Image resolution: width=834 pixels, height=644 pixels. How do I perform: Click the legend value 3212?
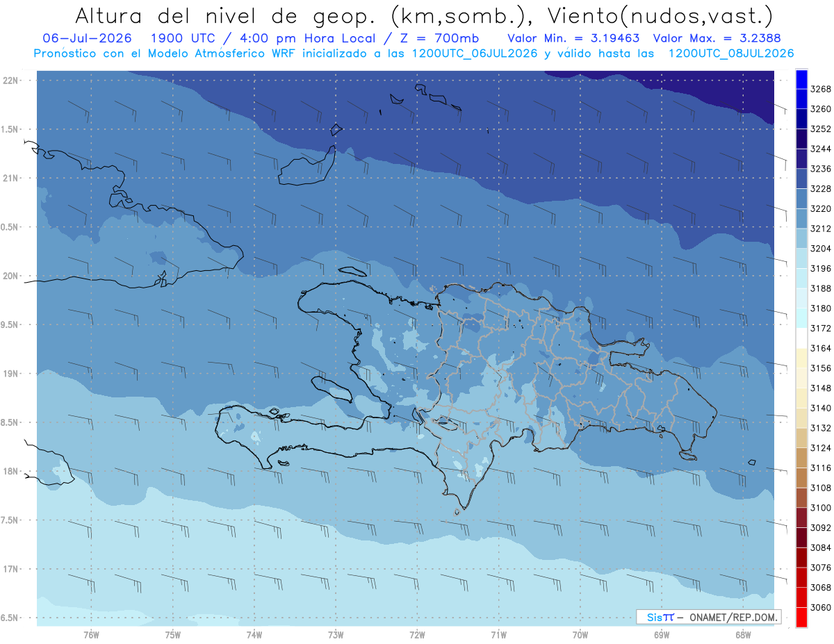click(820, 229)
